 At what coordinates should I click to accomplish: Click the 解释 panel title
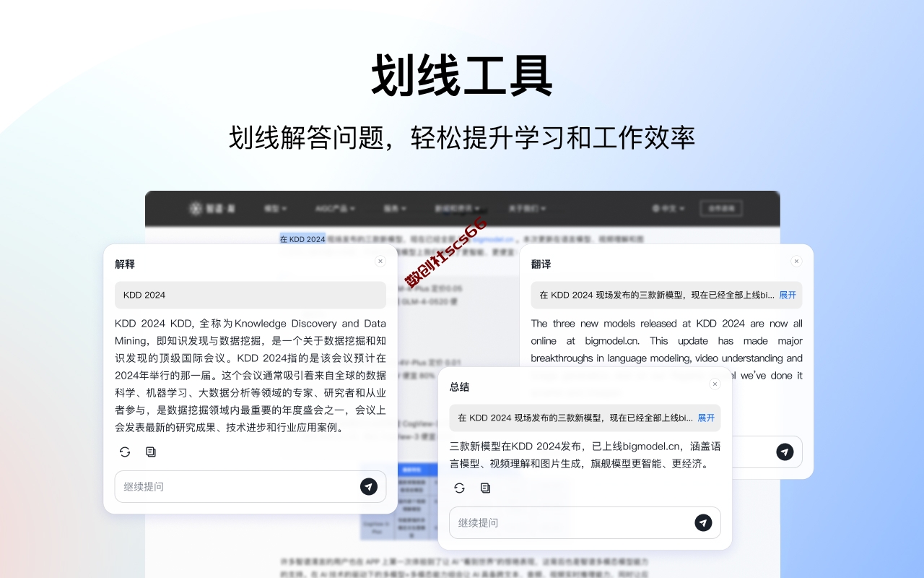[125, 264]
